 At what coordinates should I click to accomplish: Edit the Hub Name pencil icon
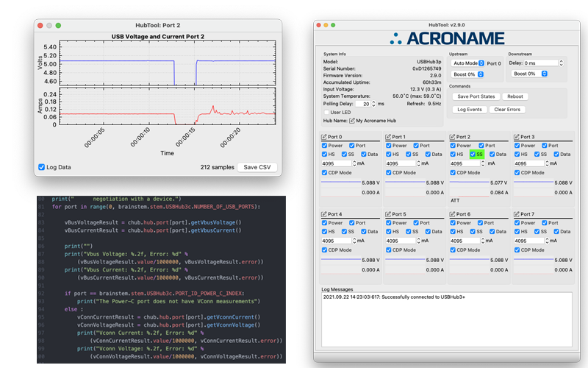tap(352, 121)
